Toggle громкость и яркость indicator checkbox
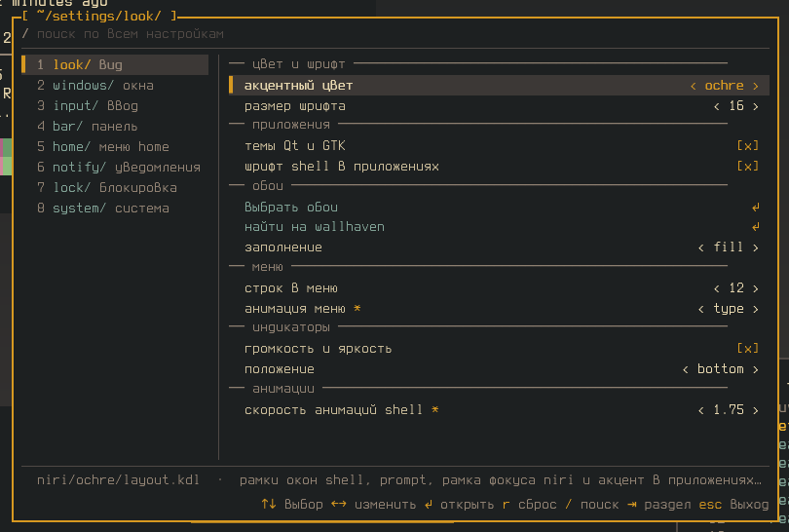Viewport: 789px width, 532px height. tap(748, 348)
